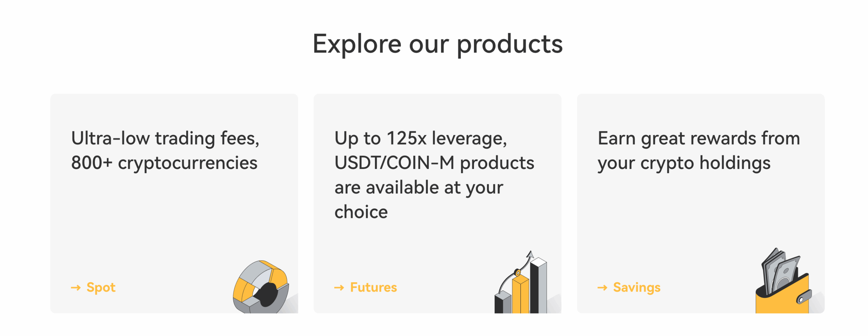Open the Spot link
This screenshot has width=868, height=336.
[101, 287]
